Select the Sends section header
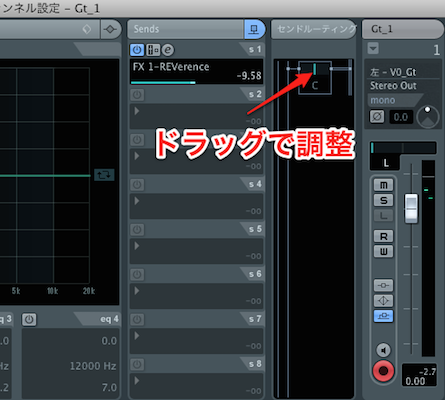Screen dimensions: 445x400 pyautogui.click(x=185, y=29)
